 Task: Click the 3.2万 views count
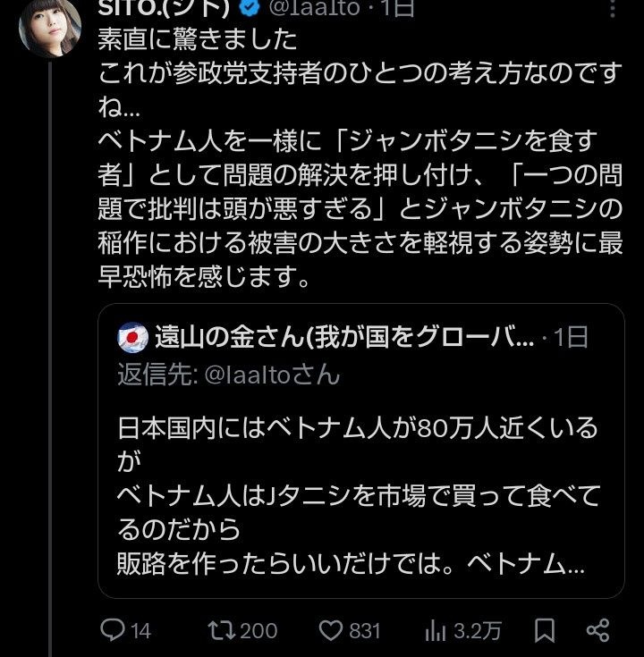pyautogui.click(x=477, y=631)
